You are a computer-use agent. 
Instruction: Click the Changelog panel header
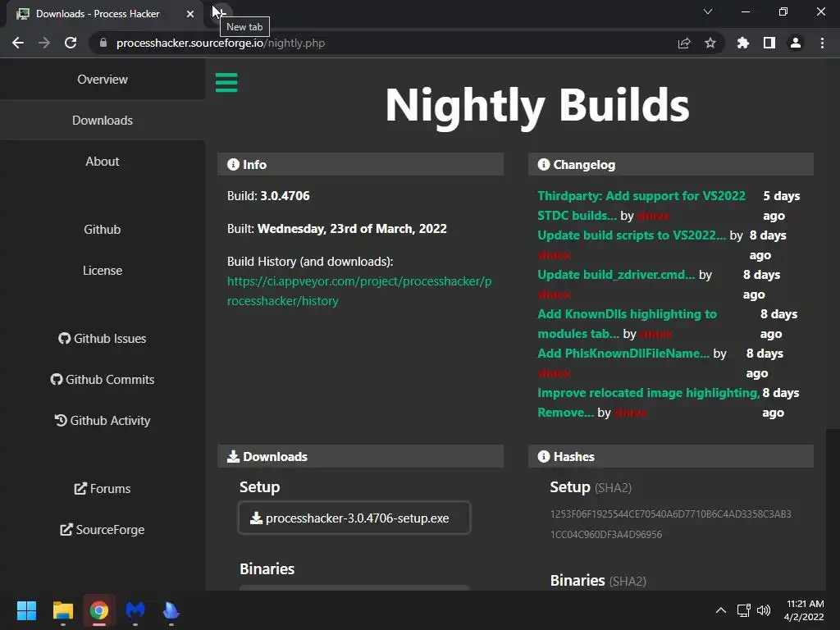coord(671,164)
